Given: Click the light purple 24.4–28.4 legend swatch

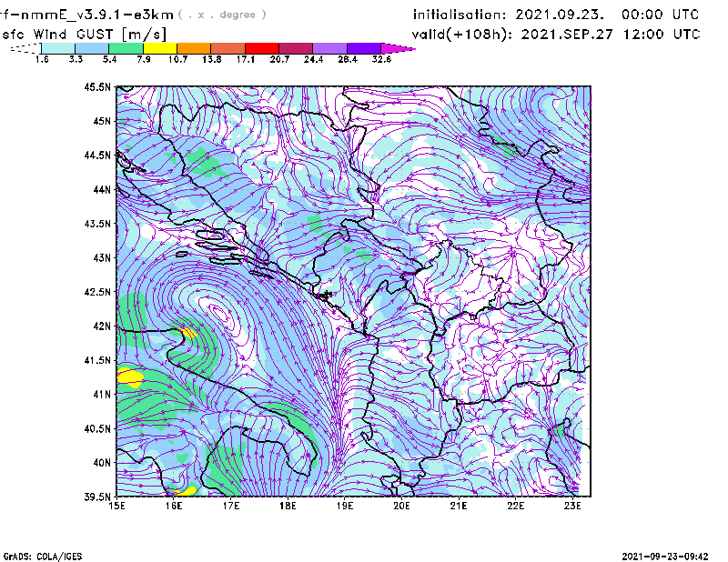Looking at the screenshot, I should pyautogui.click(x=329, y=48).
